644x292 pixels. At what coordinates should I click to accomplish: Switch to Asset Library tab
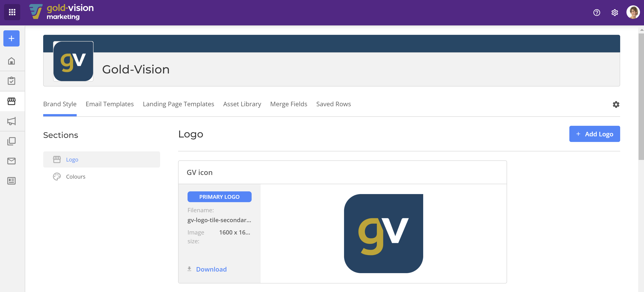tap(242, 104)
